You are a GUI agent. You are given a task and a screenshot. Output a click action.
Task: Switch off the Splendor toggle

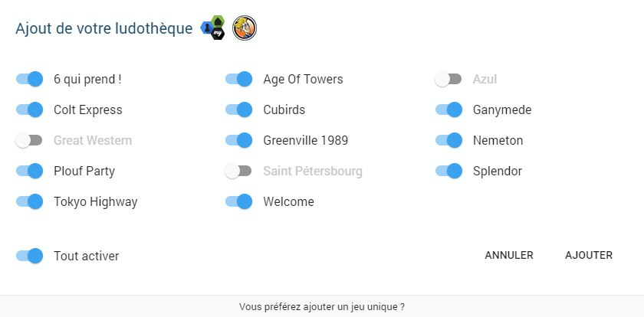pyautogui.click(x=449, y=171)
